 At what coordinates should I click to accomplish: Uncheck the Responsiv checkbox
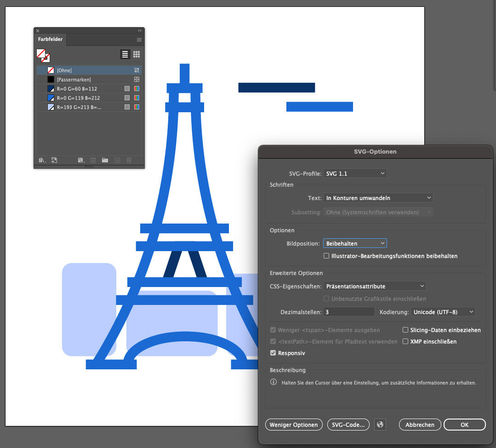[x=273, y=353]
